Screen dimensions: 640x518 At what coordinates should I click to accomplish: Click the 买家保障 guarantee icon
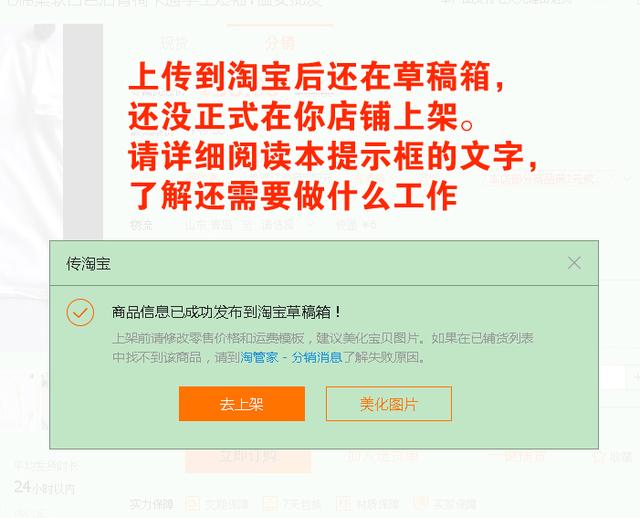419,504
